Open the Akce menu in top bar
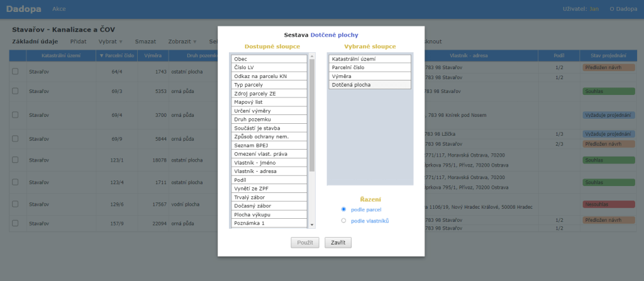644x281 pixels. (x=59, y=9)
